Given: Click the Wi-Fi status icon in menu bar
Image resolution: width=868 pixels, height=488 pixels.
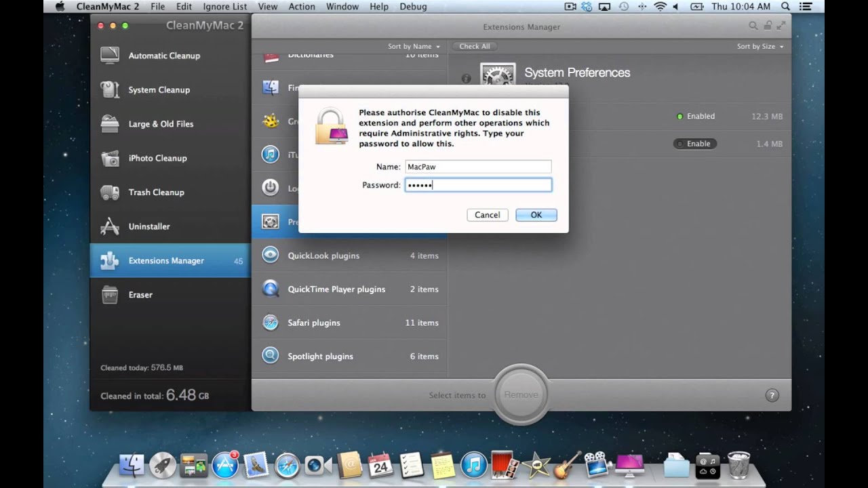Looking at the screenshot, I should tap(660, 7).
